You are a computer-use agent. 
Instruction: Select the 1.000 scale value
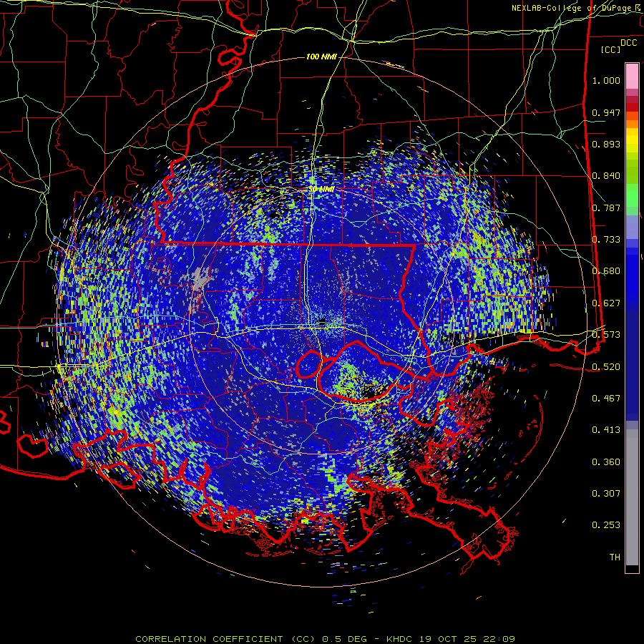[606, 80]
